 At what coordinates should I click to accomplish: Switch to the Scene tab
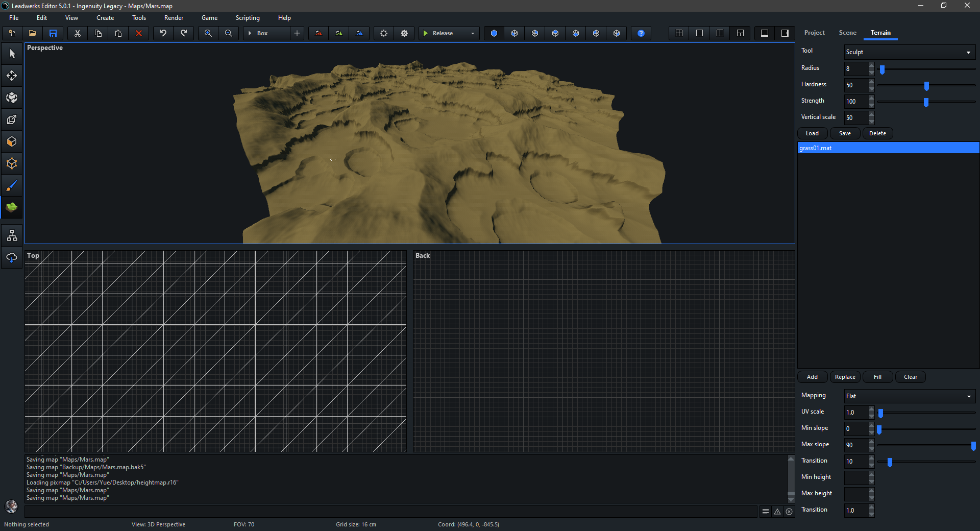[x=847, y=33]
